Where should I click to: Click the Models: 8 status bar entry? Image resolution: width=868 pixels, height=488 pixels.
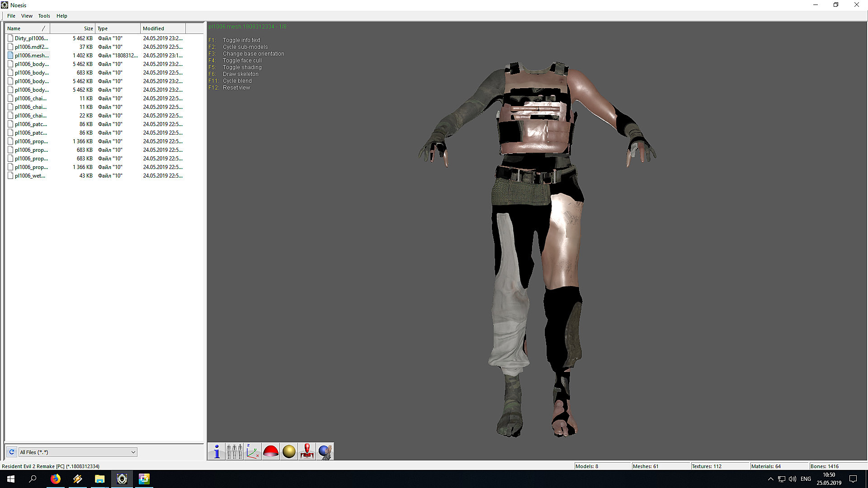[602, 466]
